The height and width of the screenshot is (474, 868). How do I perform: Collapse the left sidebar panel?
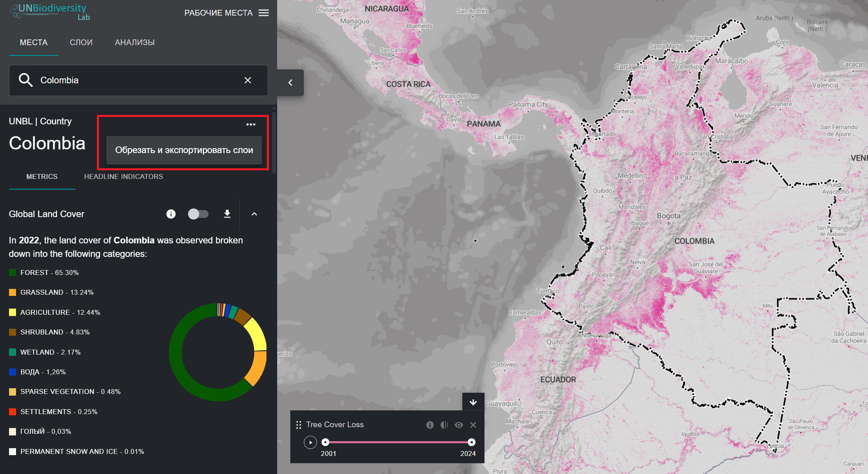click(x=290, y=82)
